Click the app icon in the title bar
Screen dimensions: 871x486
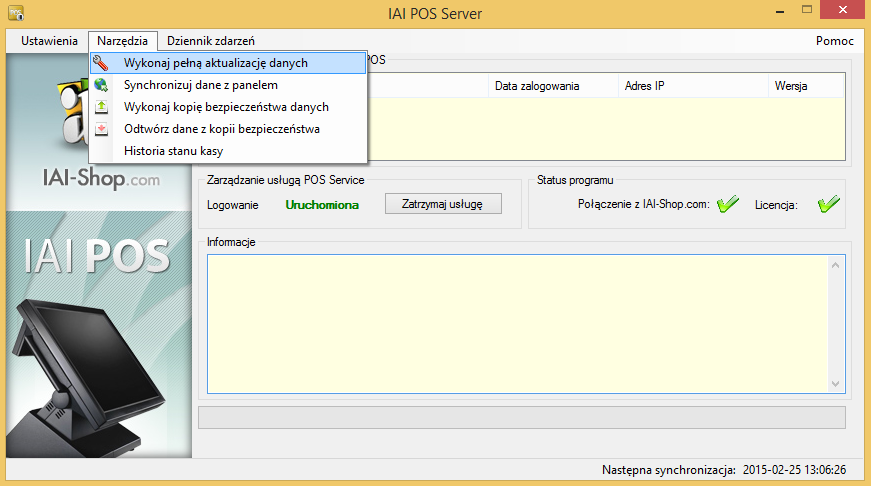(16, 14)
